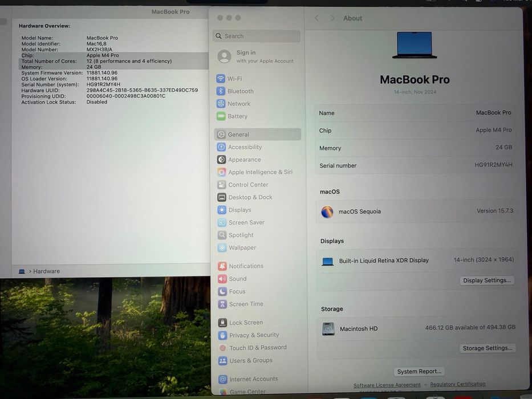This screenshot has height=399, width=532.
Task: Click the Apple M4 Pro chip value in About
Action: pyautogui.click(x=494, y=130)
